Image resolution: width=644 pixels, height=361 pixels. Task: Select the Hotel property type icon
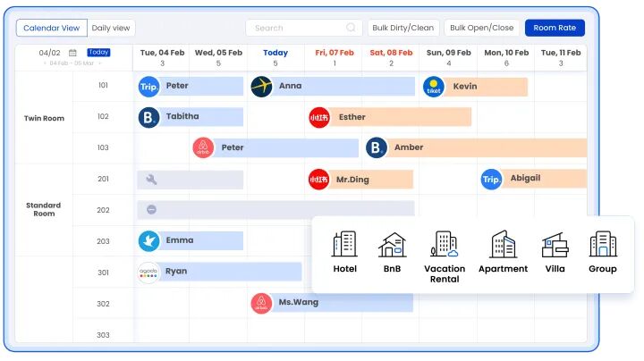pos(344,245)
